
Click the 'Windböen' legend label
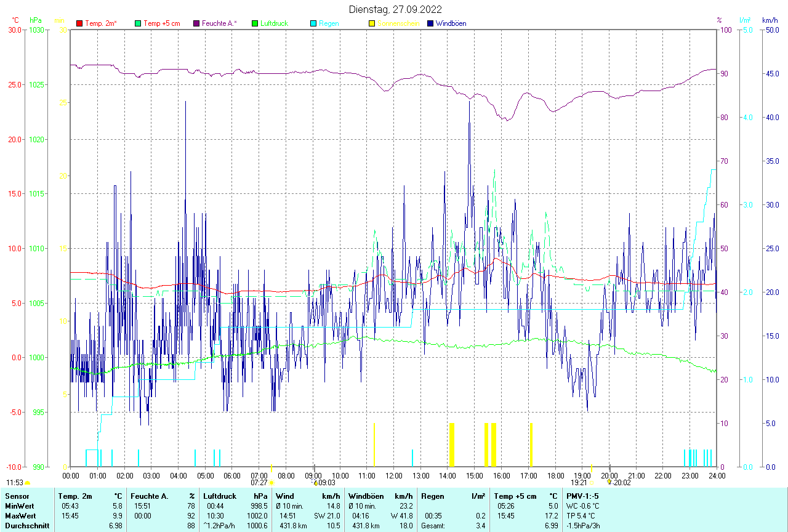(451, 23)
